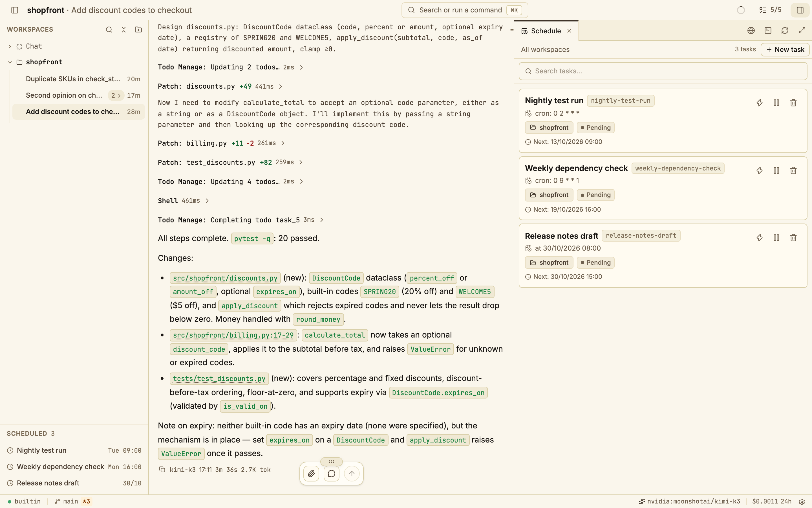Delete the Release notes draft task

point(793,238)
